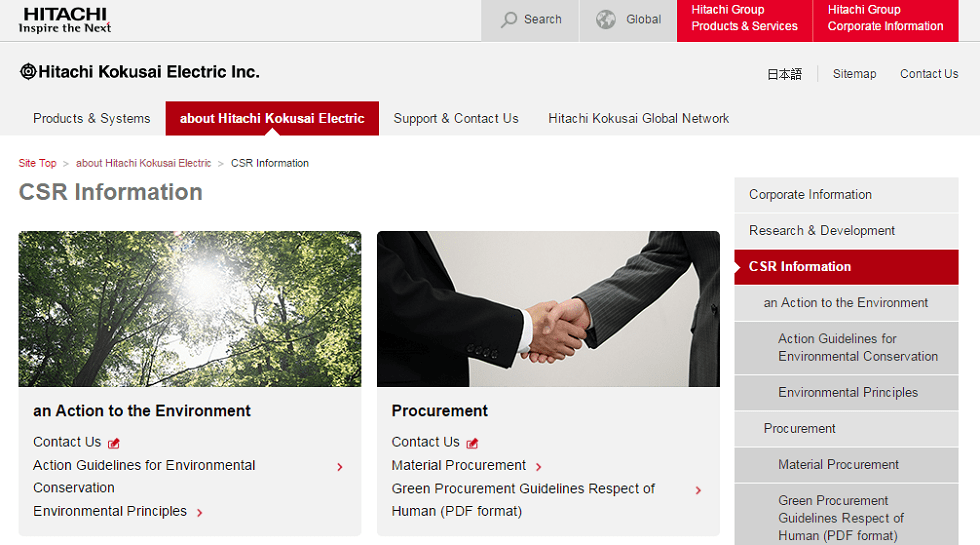Image resolution: width=980 pixels, height=545 pixels.
Task: Click the handshake Procurement image
Action: coord(548,309)
